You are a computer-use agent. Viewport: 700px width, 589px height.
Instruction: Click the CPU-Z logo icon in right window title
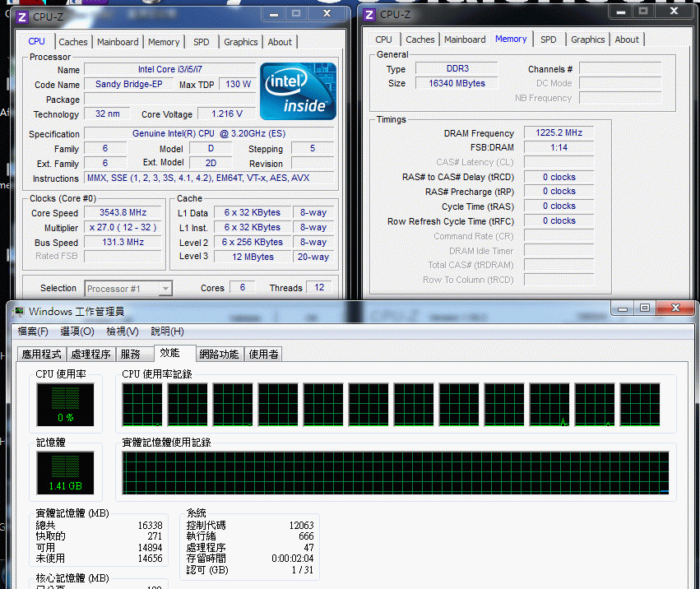369,15
